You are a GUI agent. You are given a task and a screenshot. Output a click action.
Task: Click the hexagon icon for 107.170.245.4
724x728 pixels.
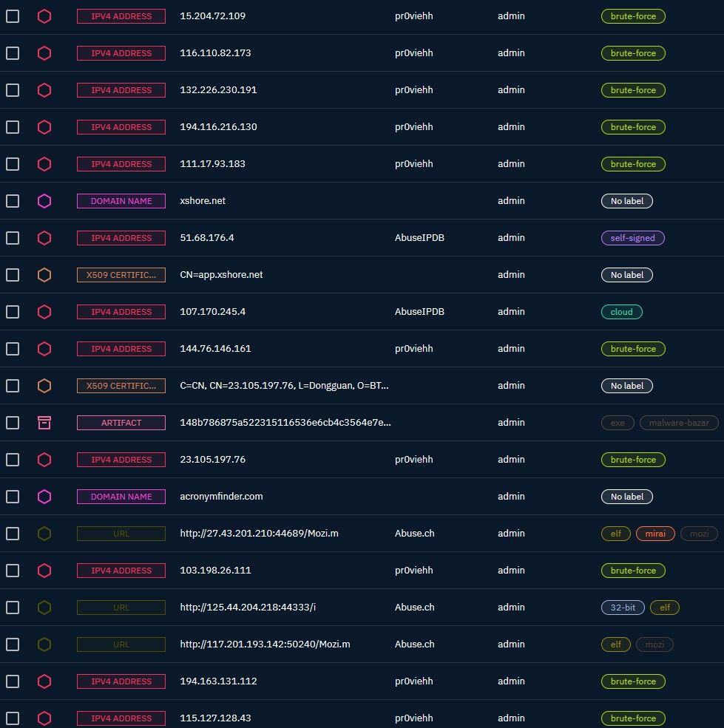pyautogui.click(x=44, y=312)
